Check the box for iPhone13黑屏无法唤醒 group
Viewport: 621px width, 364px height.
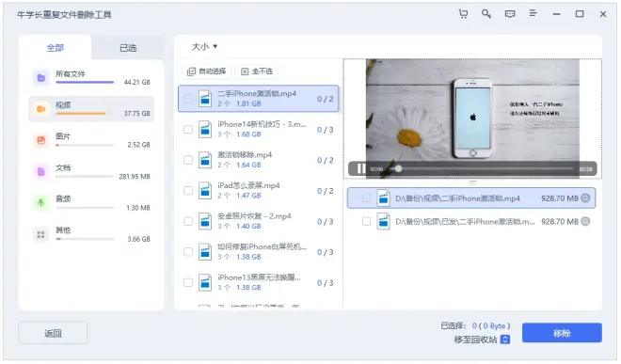pyautogui.click(x=188, y=282)
